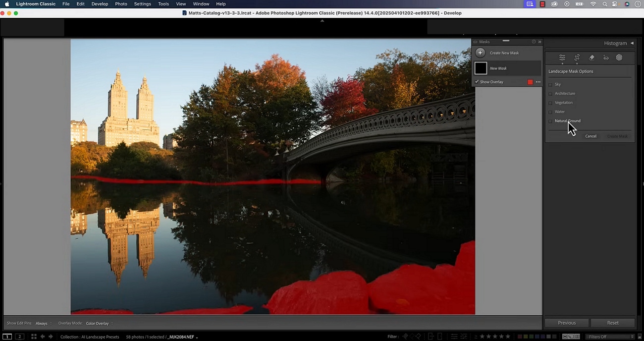Select the New Mask thumbnail
Screen dimensions: 644x341
(x=481, y=68)
